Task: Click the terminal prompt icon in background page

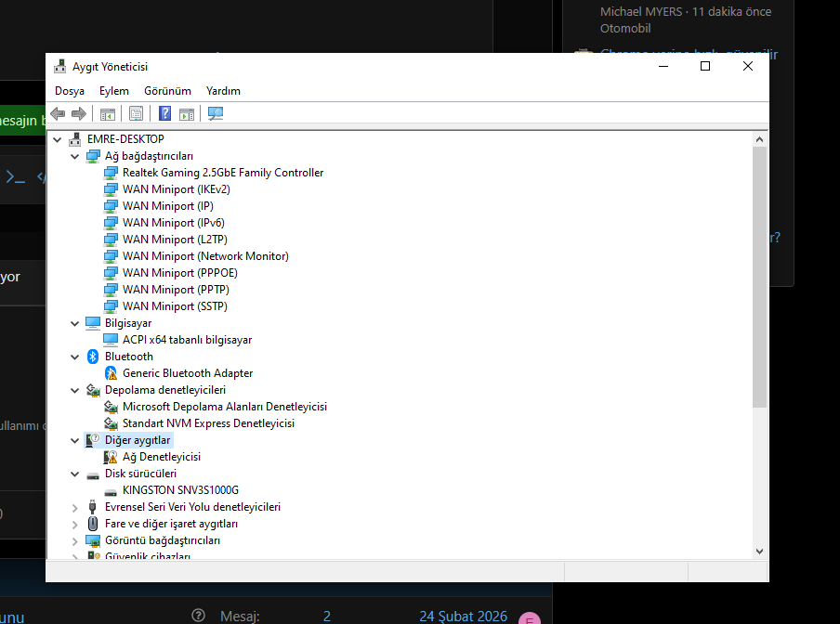Action: pos(16,176)
